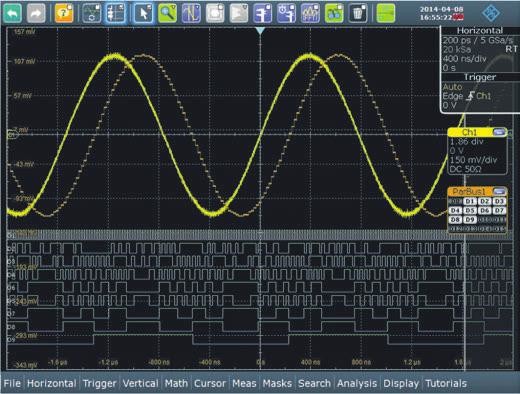This screenshot has height=394, width=520.
Task: Toggle digital channel D2 in ParBus1
Action: 484,201
